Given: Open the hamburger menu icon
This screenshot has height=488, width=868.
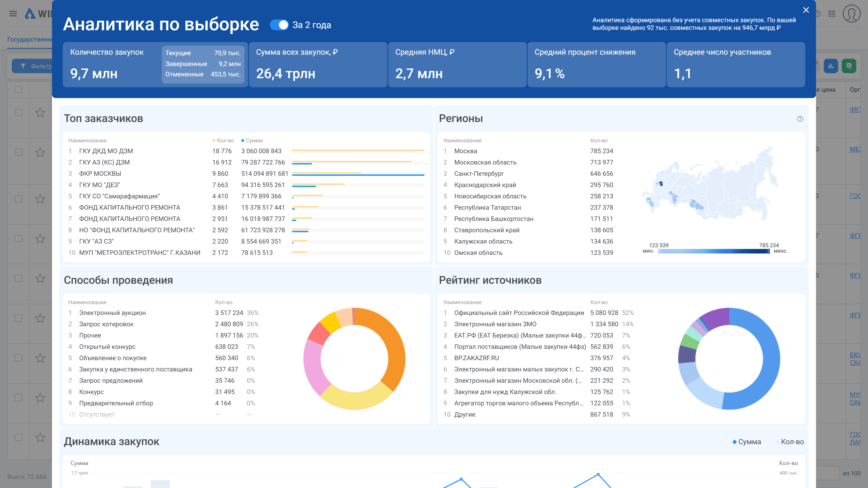Looking at the screenshot, I should click(x=13, y=14).
